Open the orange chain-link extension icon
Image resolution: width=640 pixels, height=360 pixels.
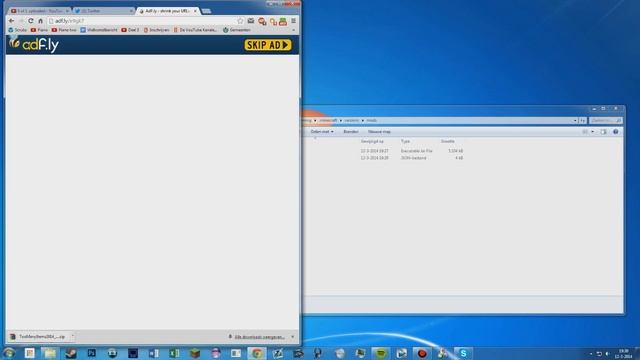click(273, 21)
